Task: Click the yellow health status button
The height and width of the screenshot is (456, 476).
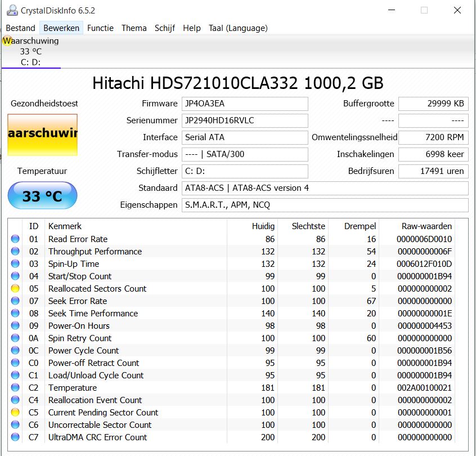Action: [x=43, y=135]
